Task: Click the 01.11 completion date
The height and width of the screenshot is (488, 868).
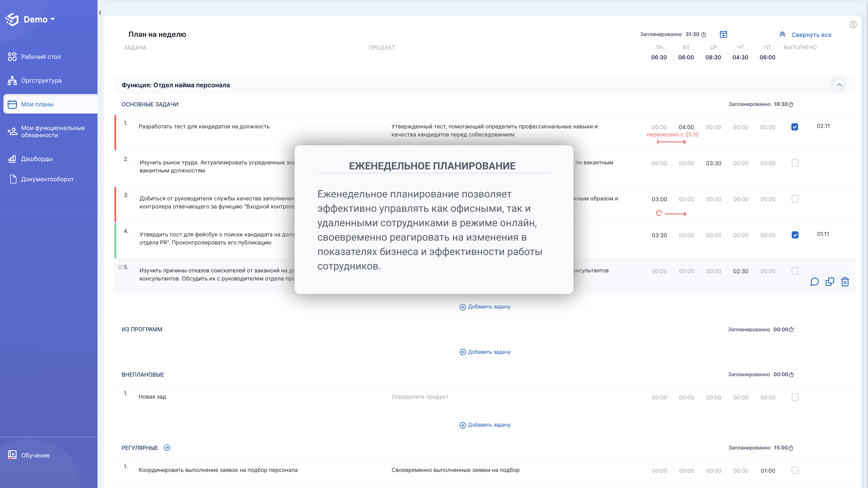Action: [823, 234]
